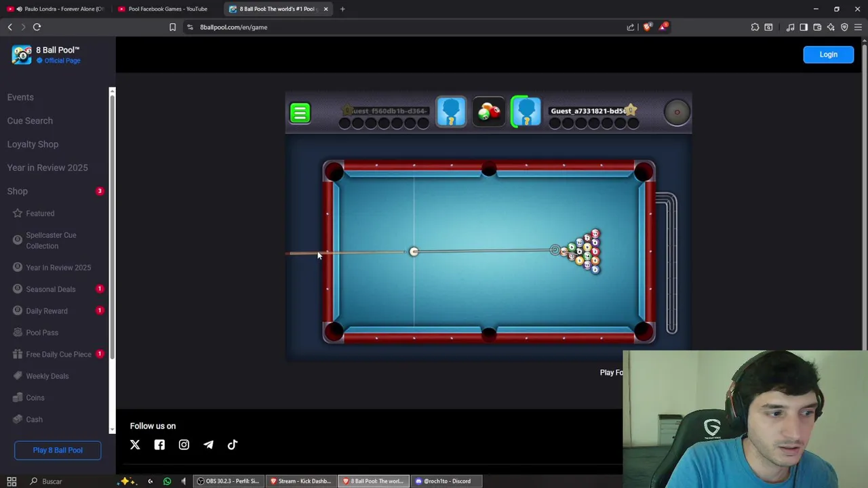
Task: Open the browser hamburger main menu
Action: point(858,27)
